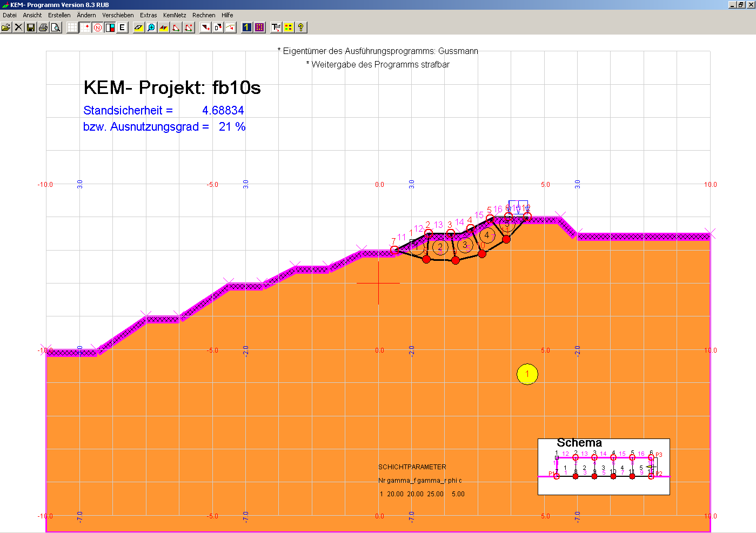Toggle the colored layers fill icon
756x533 pixels.
[x=110, y=27]
